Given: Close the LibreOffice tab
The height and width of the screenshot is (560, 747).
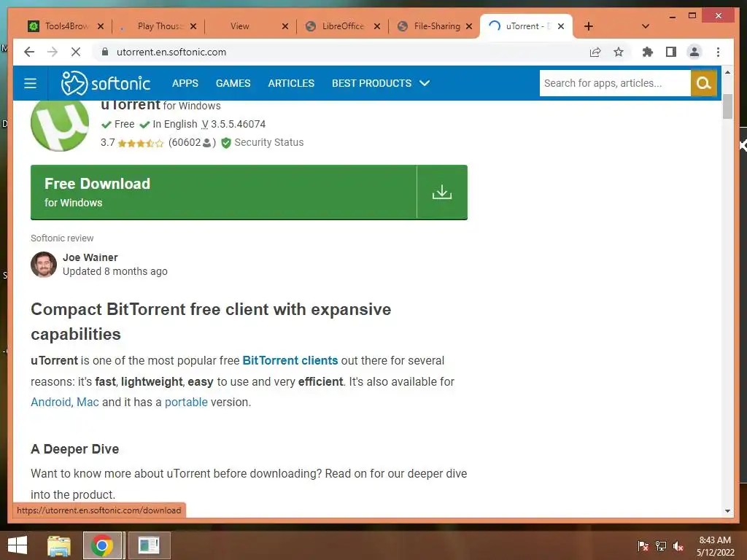Looking at the screenshot, I should [x=377, y=26].
